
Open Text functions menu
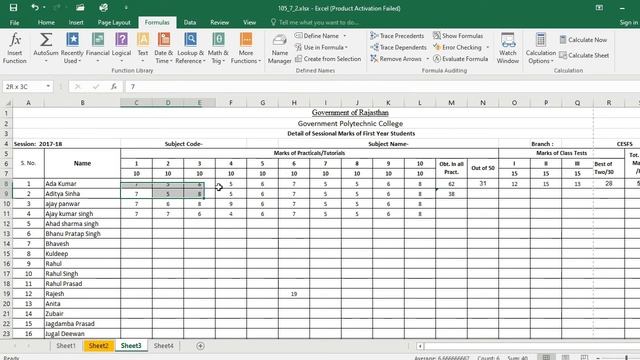pyautogui.click(x=143, y=48)
